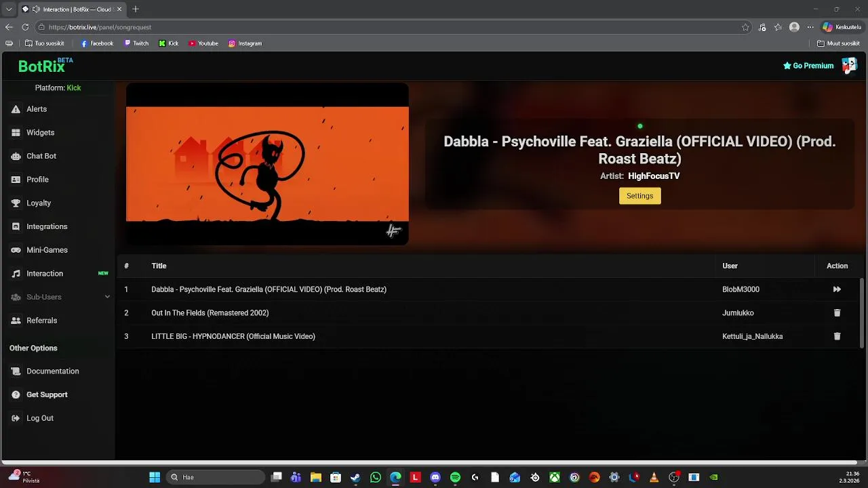The image size is (868, 488).
Task: Open a new browser tab
Action: [x=136, y=9]
